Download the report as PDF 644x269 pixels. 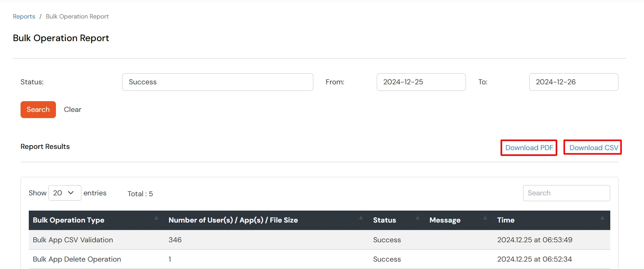click(528, 147)
